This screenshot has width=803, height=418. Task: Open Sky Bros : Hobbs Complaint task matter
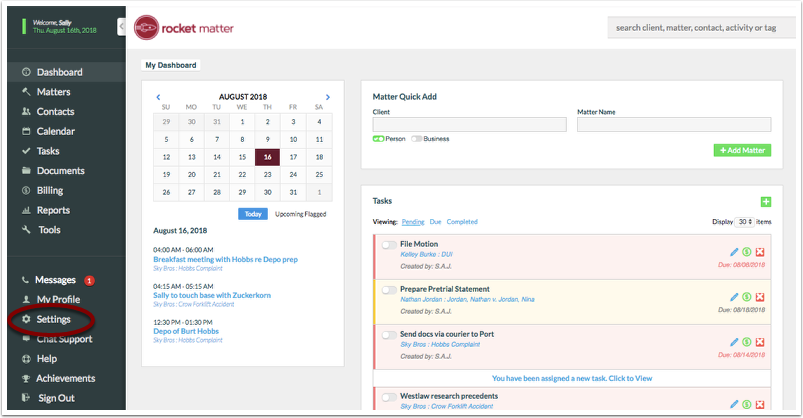[440, 345]
